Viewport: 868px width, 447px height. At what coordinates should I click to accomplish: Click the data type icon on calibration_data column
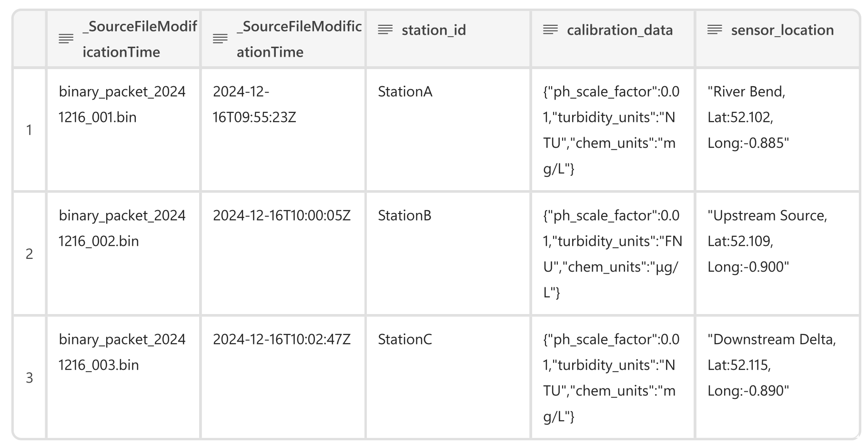coord(550,30)
